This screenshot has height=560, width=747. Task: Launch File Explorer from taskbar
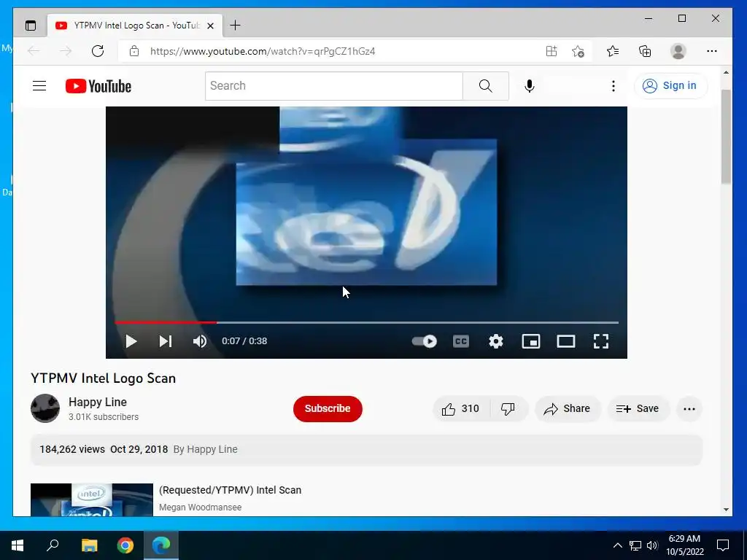(89, 545)
